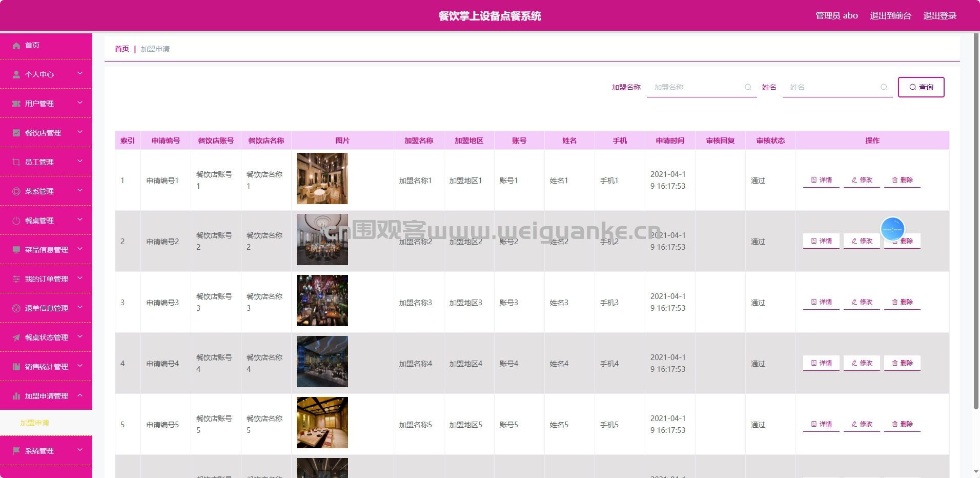The width and height of the screenshot is (980, 478).
Task: Open 详情 for 申请编号3
Action: coord(821,302)
